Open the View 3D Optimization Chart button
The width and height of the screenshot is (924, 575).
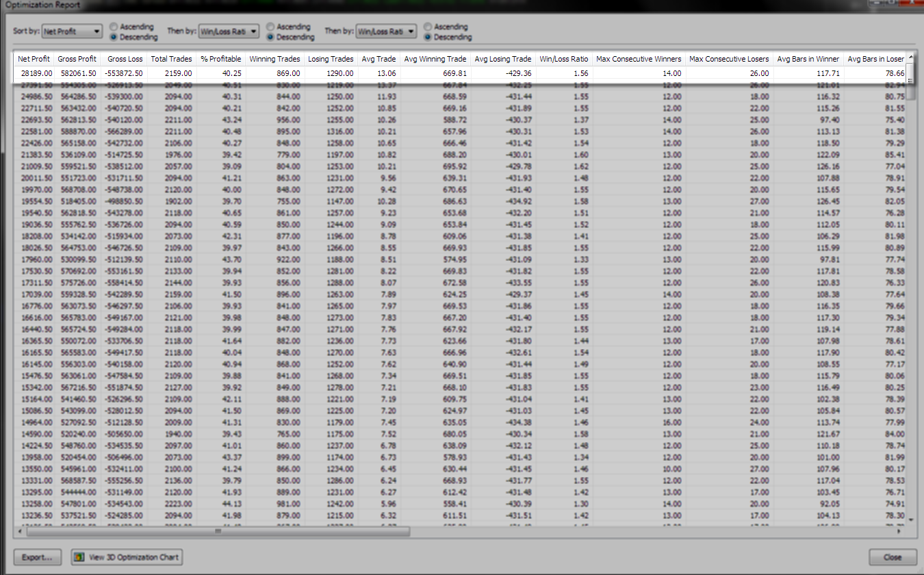click(127, 557)
